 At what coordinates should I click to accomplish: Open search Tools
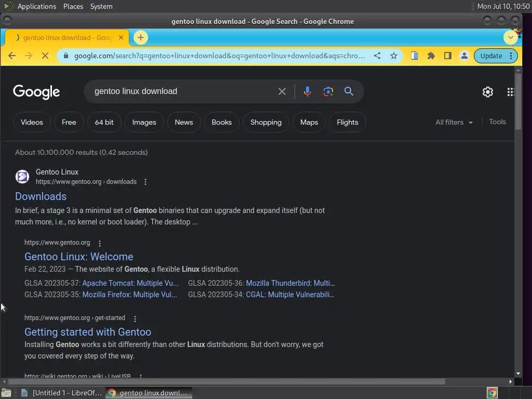(497, 122)
